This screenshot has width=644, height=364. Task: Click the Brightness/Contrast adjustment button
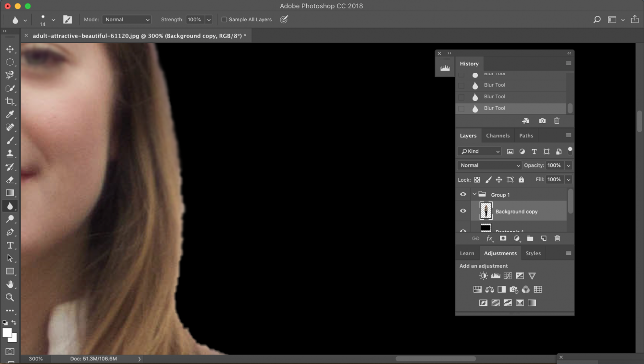point(484,276)
